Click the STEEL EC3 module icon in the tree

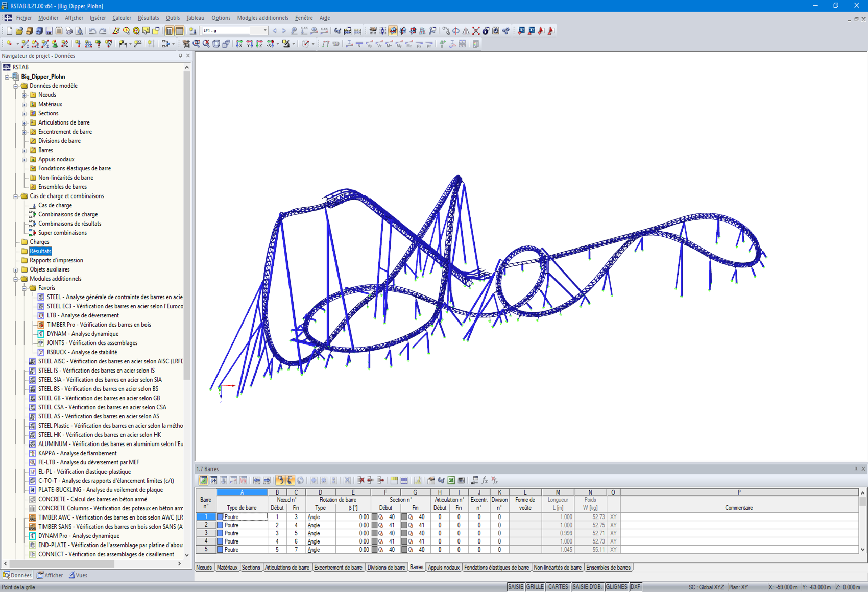coord(41,306)
